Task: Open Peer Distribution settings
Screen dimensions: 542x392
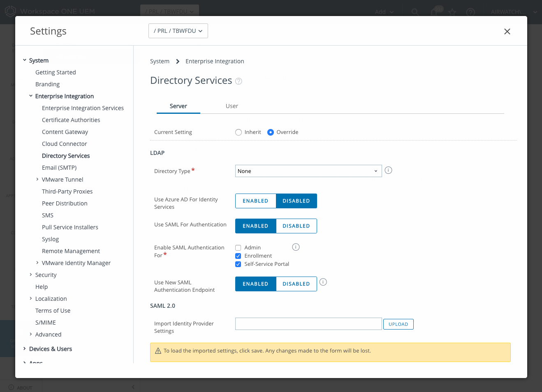Action: click(x=65, y=203)
